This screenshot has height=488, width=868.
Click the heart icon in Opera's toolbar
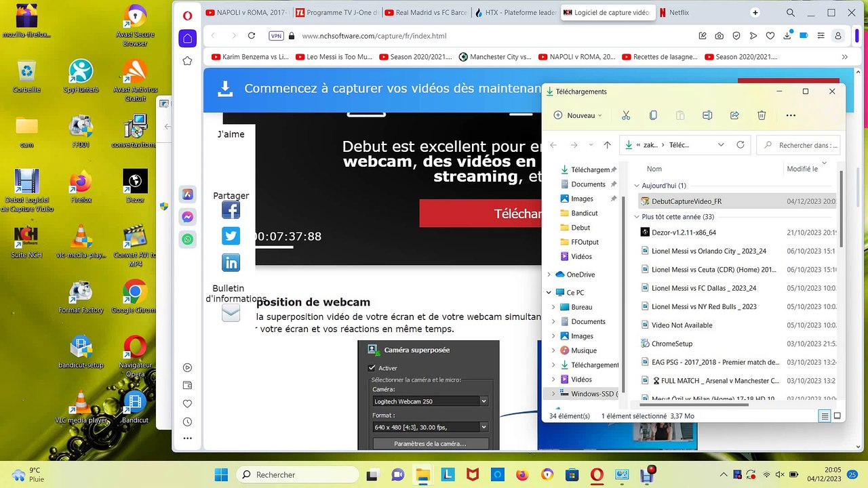click(x=770, y=36)
